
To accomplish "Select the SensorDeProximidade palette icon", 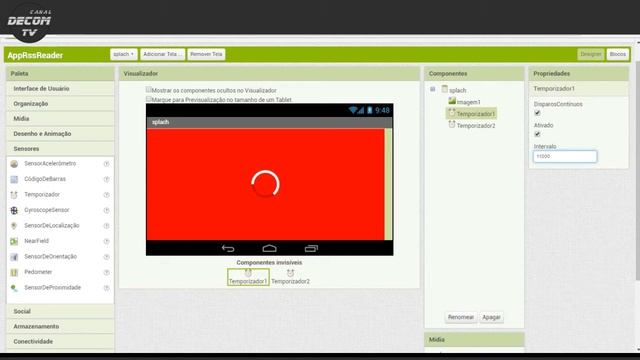I will point(14,288).
